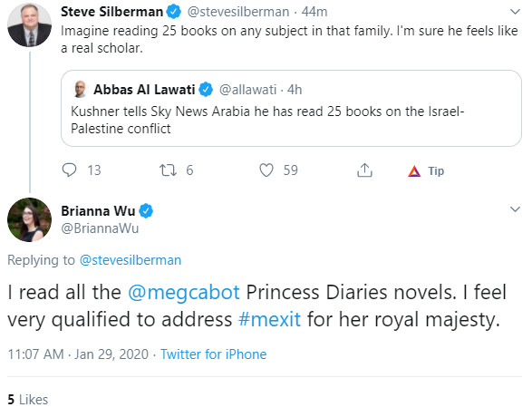Open the #mexit hashtag

point(269,319)
